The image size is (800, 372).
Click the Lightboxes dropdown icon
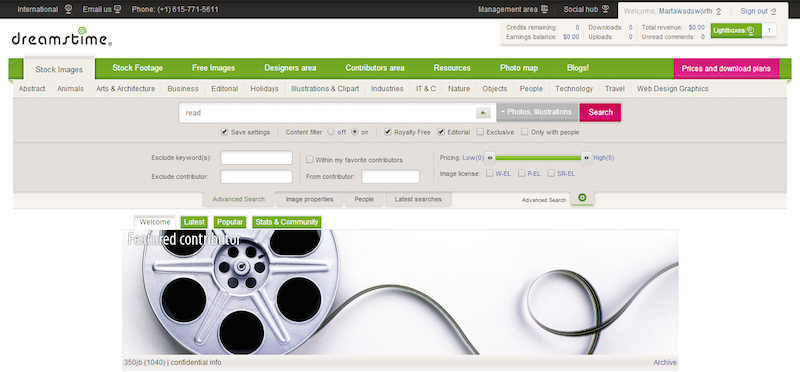point(751,31)
